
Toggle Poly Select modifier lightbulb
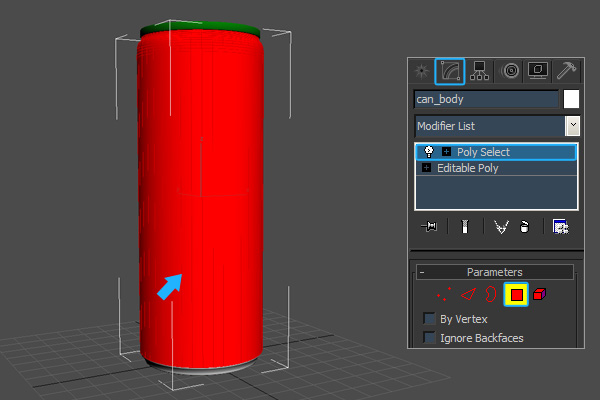(x=429, y=152)
